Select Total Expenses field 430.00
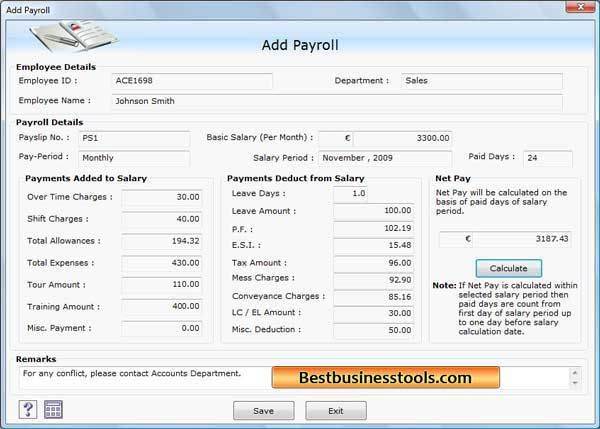Viewport: 600px width, 429px height. (162, 263)
